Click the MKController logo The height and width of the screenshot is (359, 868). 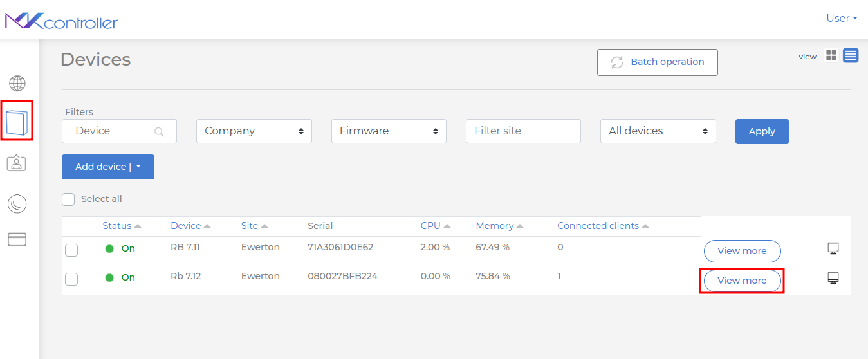[62, 21]
